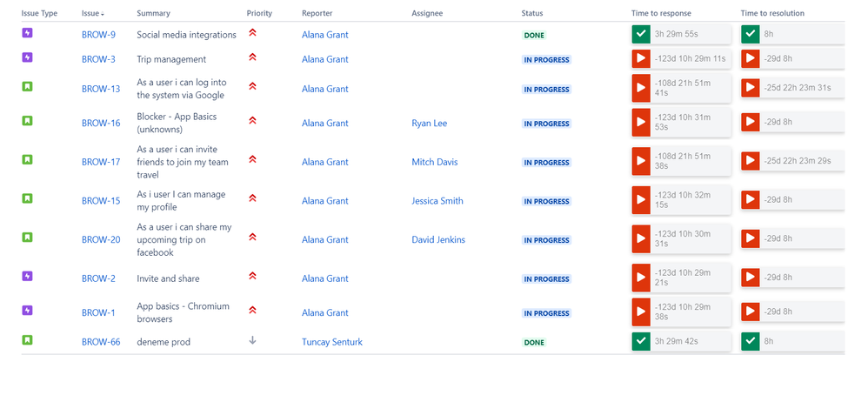The width and height of the screenshot is (868, 409).
Task: Click the '-123d 10h 32m 15s' response value
Action: (683, 200)
